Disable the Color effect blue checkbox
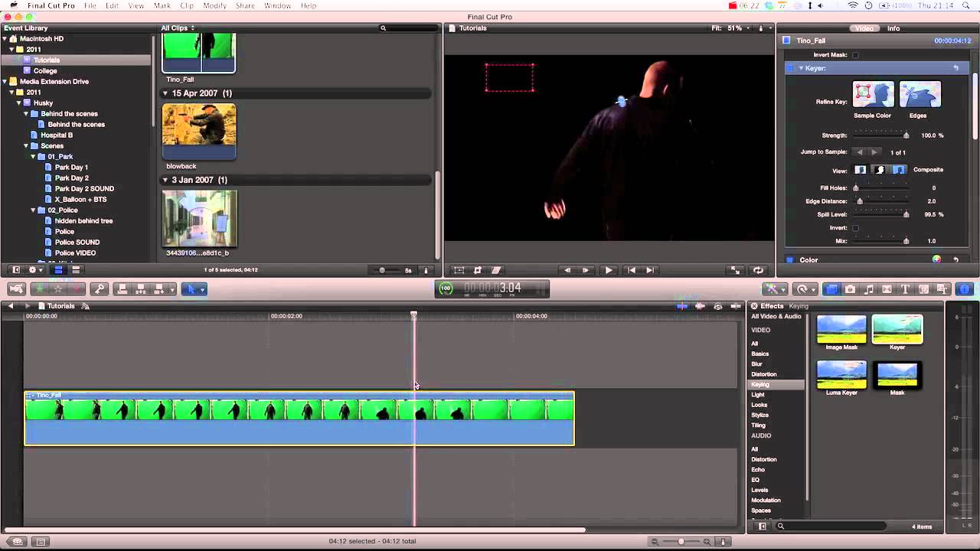The height and width of the screenshot is (551, 980). (790, 259)
